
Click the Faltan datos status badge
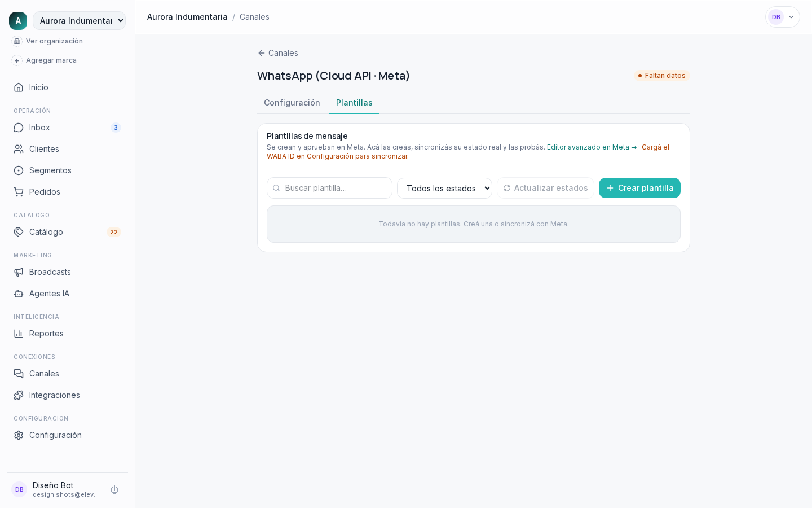pyautogui.click(x=662, y=76)
